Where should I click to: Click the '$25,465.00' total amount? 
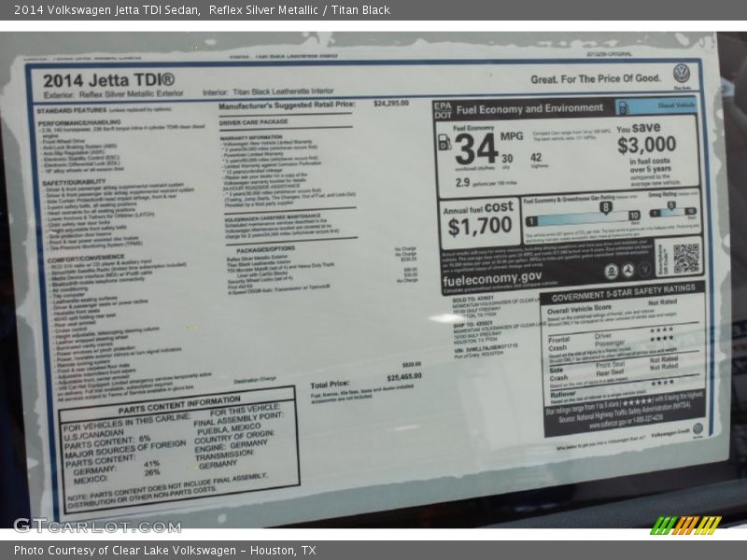[404, 377]
